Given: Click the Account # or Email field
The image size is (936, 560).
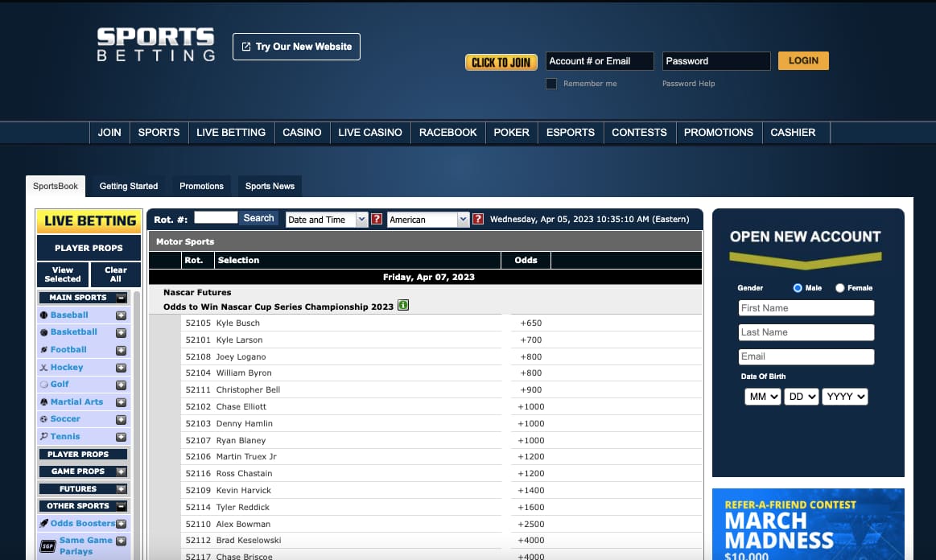Looking at the screenshot, I should click(600, 61).
